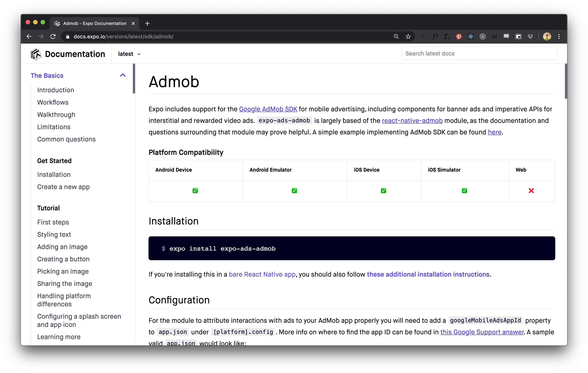
Task: Open the zoom magnifier in address bar
Action: (396, 36)
